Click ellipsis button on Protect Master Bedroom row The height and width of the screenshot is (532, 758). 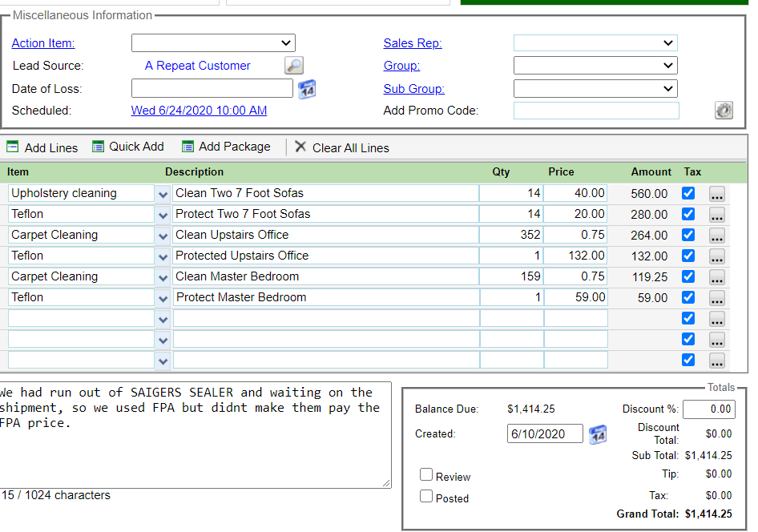[x=717, y=297]
